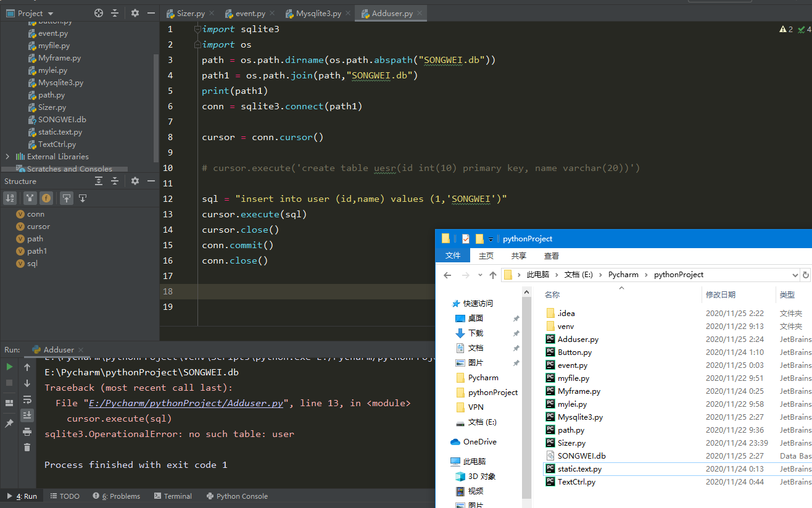Click the warnings indicator showing 2 in editor
The width and height of the screenshot is (812, 508).
point(786,29)
